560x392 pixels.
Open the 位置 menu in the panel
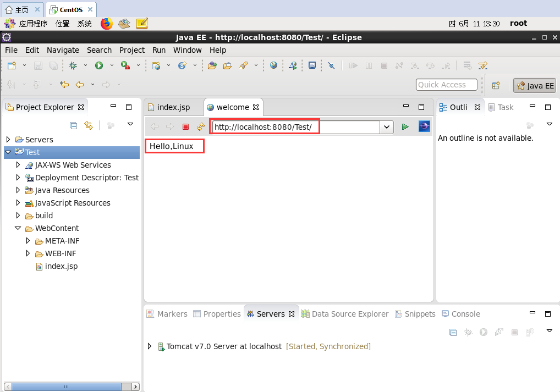[x=63, y=24]
